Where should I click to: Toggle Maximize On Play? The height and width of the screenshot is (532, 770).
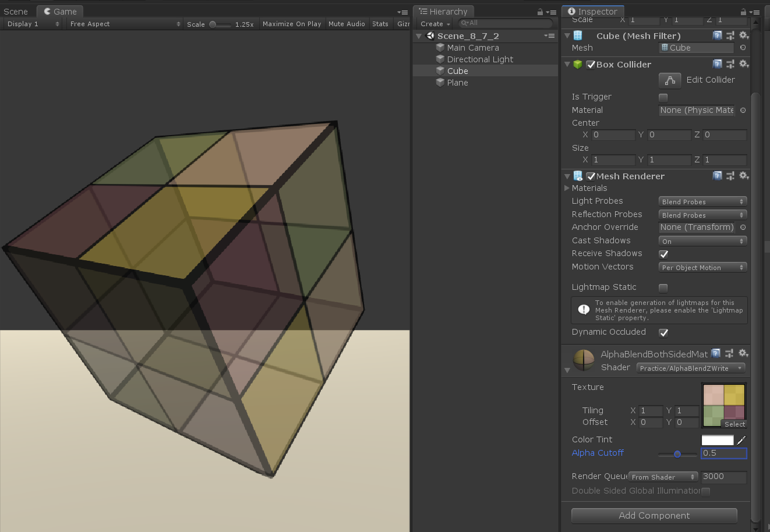(x=292, y=24)
